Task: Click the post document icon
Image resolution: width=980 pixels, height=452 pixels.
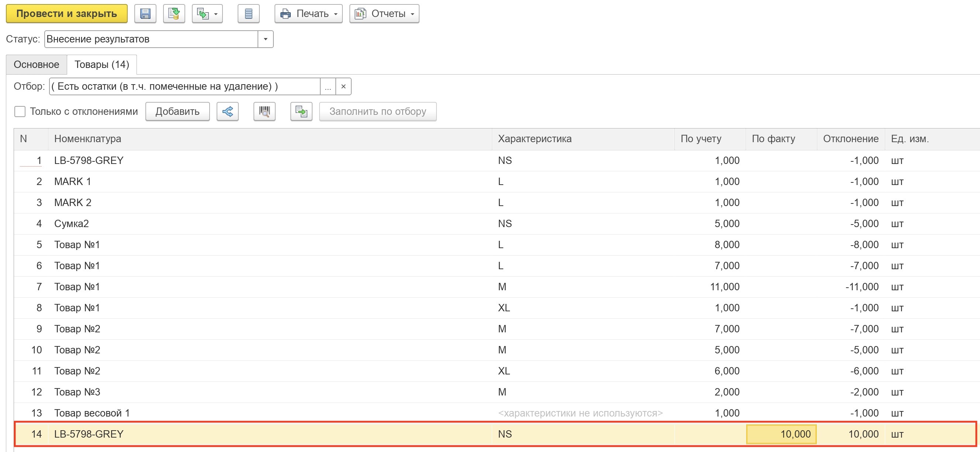Action: 174,14
